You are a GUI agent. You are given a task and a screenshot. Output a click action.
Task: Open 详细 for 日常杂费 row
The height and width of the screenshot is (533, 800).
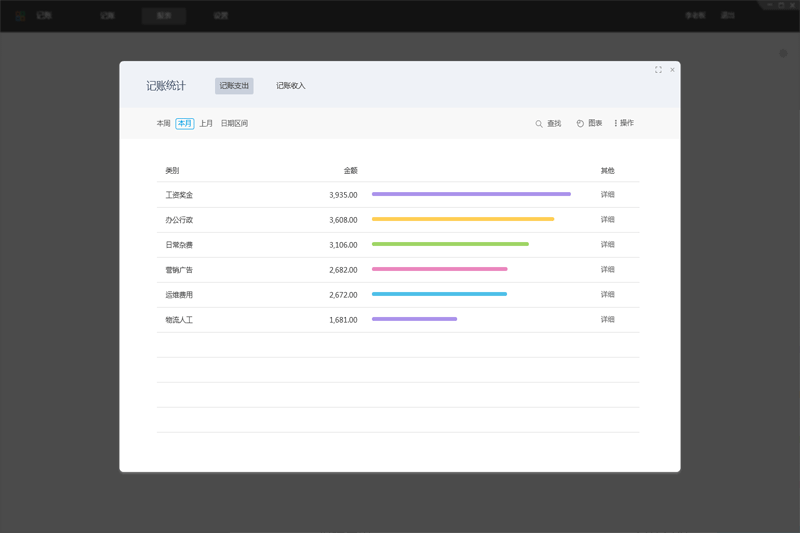608,244
